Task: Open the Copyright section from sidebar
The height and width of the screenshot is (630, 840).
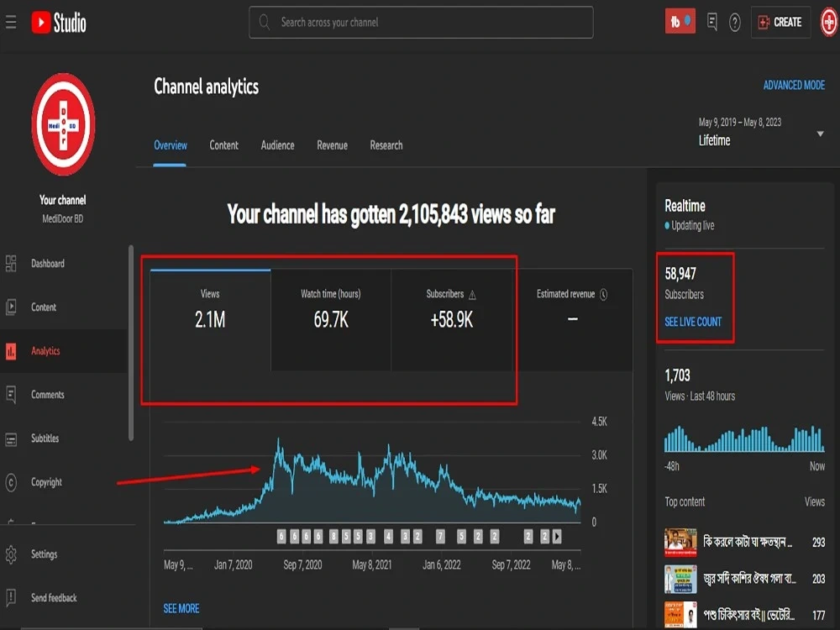Action: point(12,482)
